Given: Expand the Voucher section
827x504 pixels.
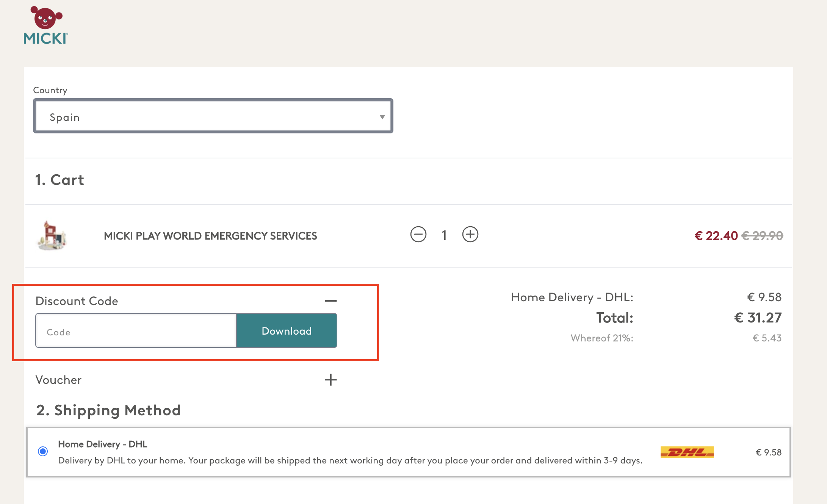Looking at the screenshot, I should point(331,380).
